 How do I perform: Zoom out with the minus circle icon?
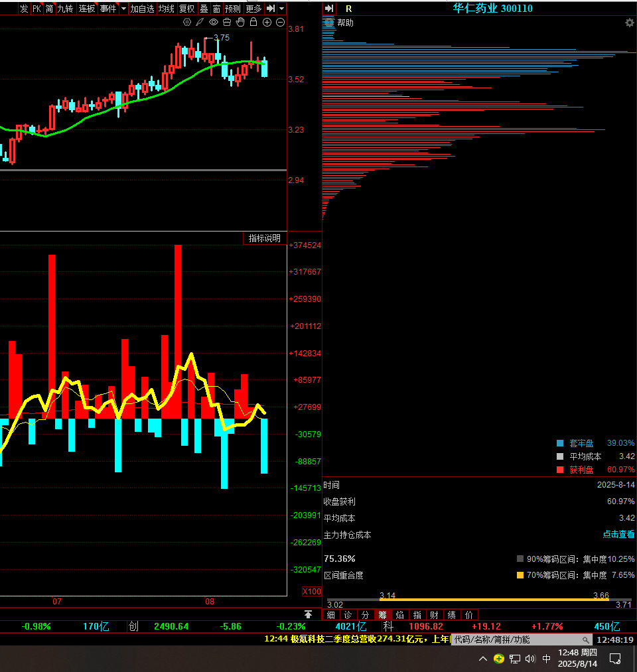[x=281, y=23]
